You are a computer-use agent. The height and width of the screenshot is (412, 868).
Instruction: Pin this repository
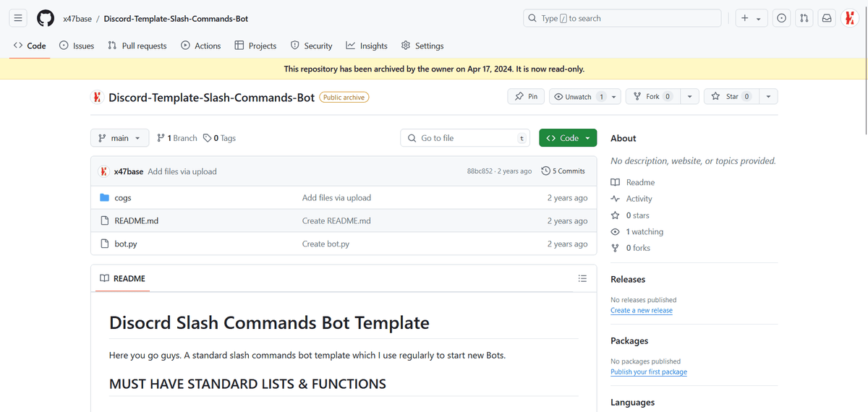click(526, 96)
